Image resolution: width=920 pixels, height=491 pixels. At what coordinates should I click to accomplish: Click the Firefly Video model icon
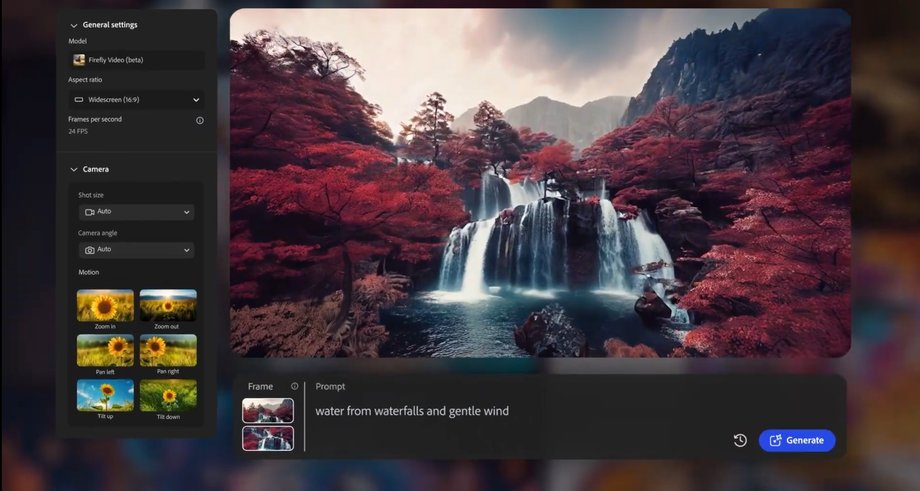(x=79, y=60)
